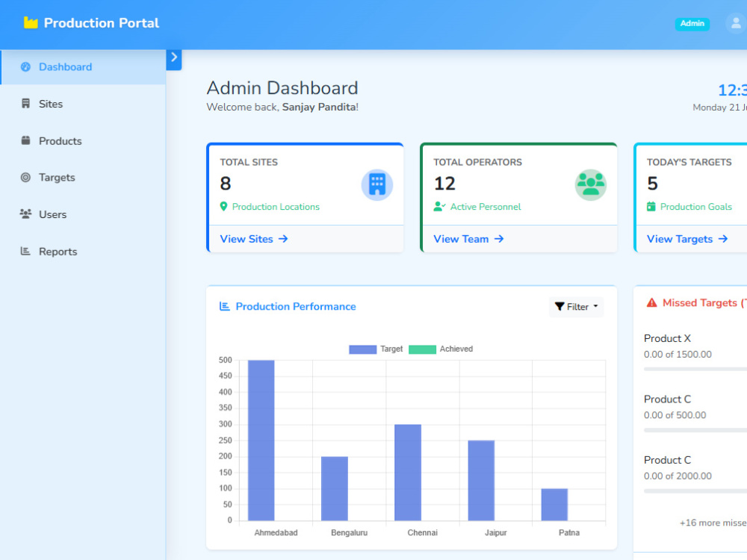This screenshot has width=747, height=560.
Task: Click the Admin Dashboard page heading
Action: pos(282,88)
